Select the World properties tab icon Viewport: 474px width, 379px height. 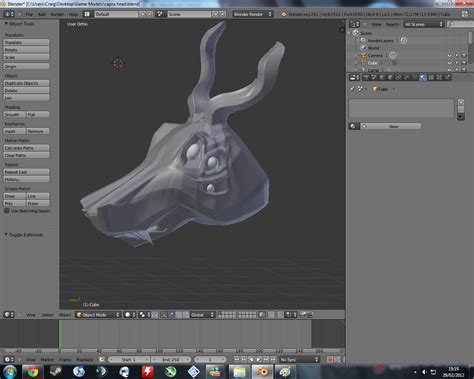coord(382,77)
